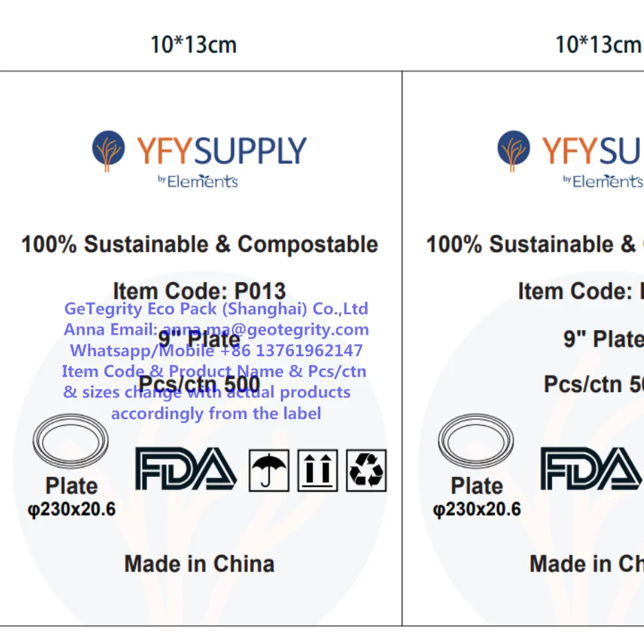
Task: Click the right label's plate outline icon
Action: click(476, 440)
